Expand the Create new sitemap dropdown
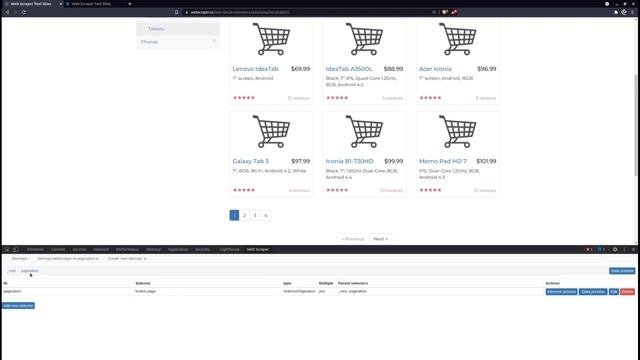 point(127,259)
